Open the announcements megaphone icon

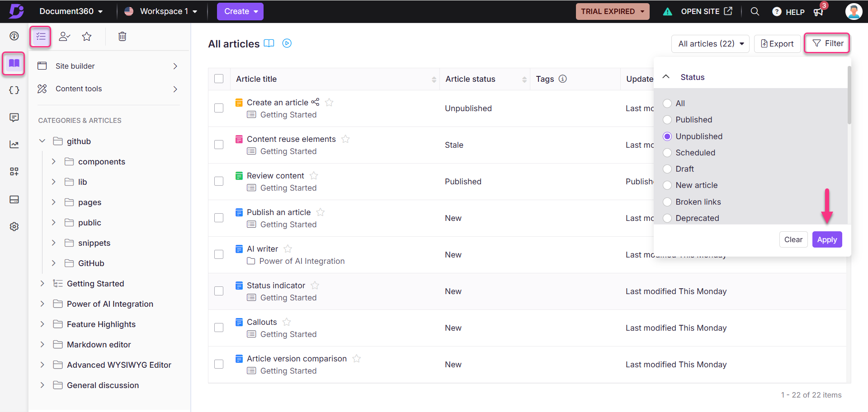(x=818, y=12)
